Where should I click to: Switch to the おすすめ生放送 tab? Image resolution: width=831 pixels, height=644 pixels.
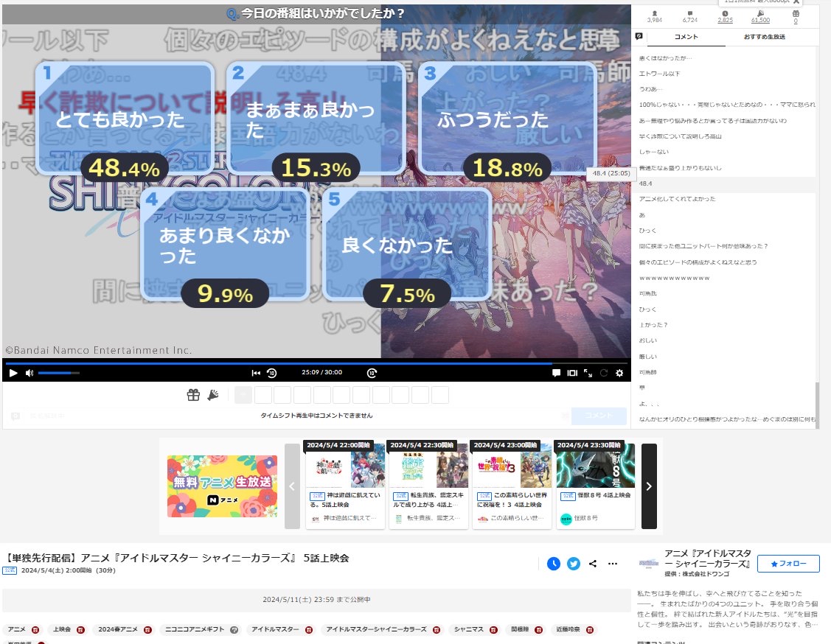pyautogui.click(x=764, y=37)
